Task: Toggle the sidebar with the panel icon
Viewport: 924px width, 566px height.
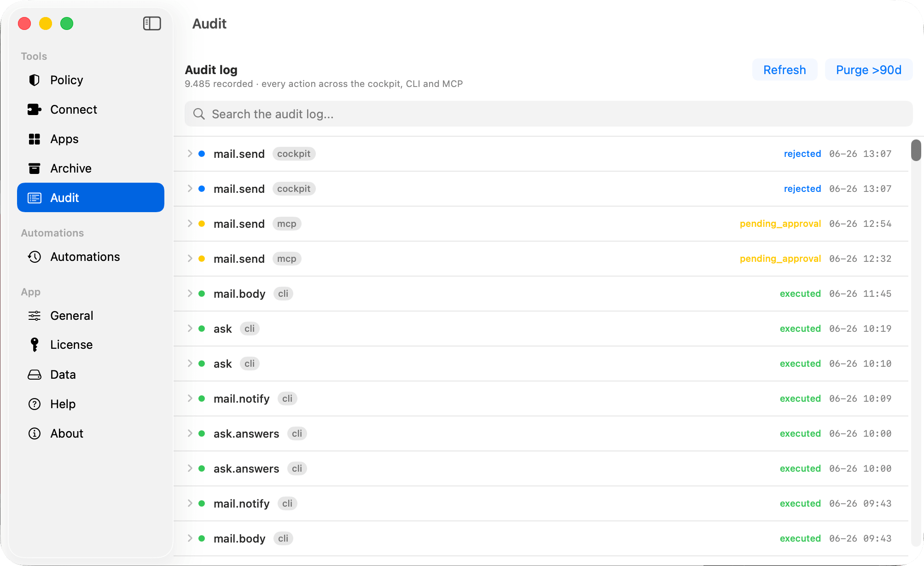Action: pos(152,23)
